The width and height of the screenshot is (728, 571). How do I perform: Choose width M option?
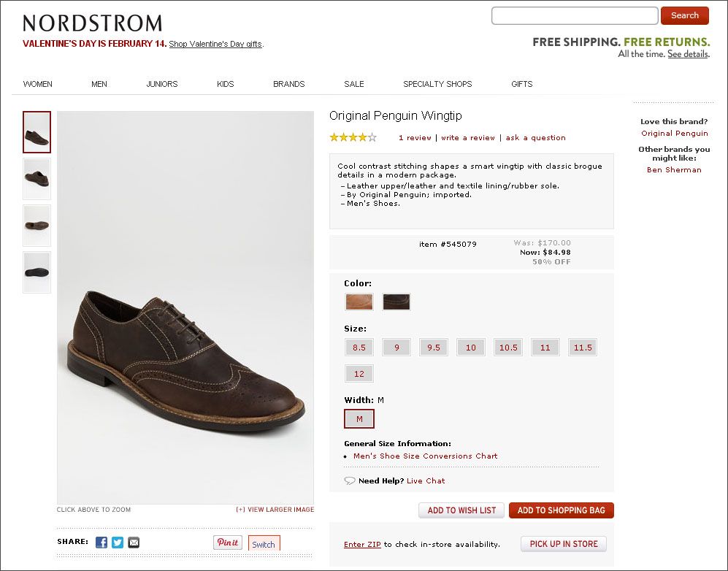[359, 418]
